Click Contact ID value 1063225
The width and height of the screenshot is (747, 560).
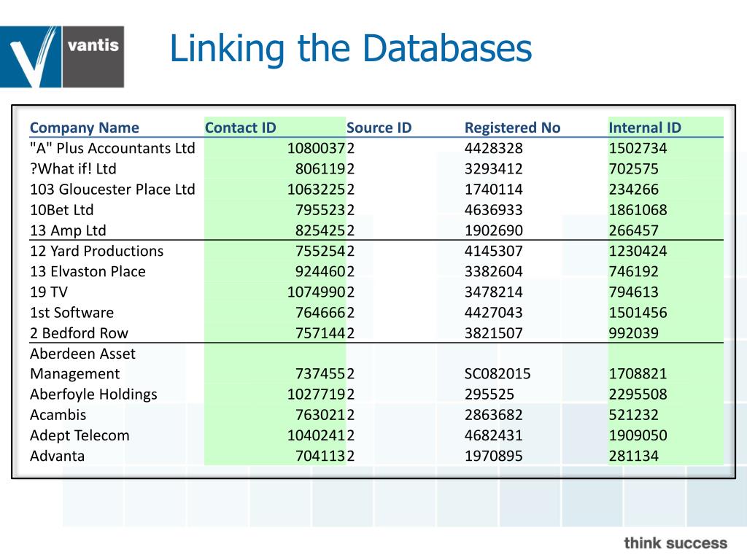pyautogui.click(x=316, y=189)
